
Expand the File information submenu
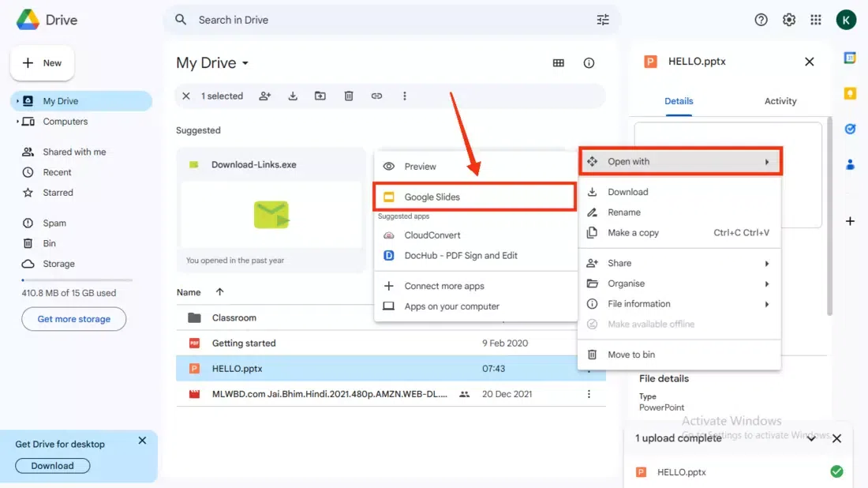click(x=679, y=304)
